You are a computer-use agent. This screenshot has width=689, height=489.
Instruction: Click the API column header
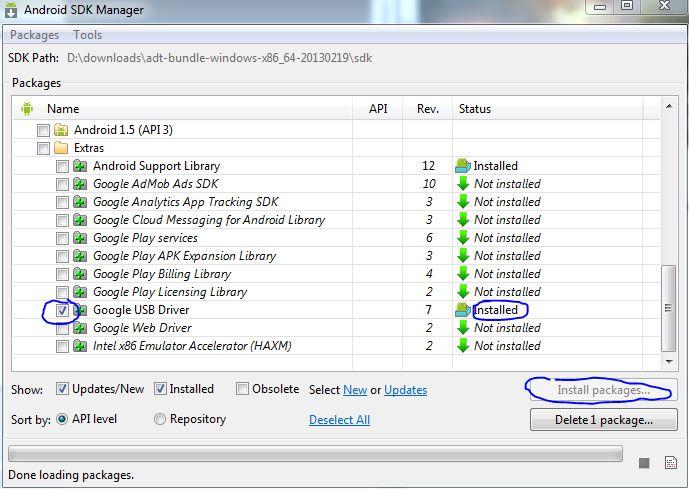pos(378,109)
